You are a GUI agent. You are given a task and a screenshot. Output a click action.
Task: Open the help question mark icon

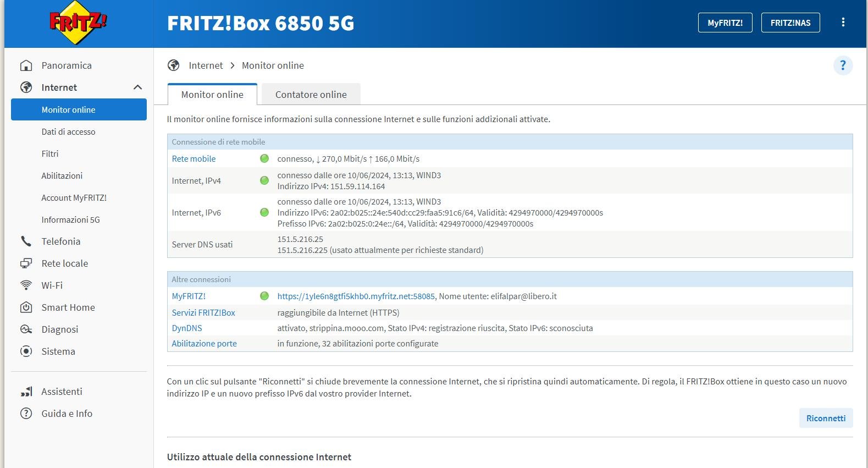[x=843, y=65]
